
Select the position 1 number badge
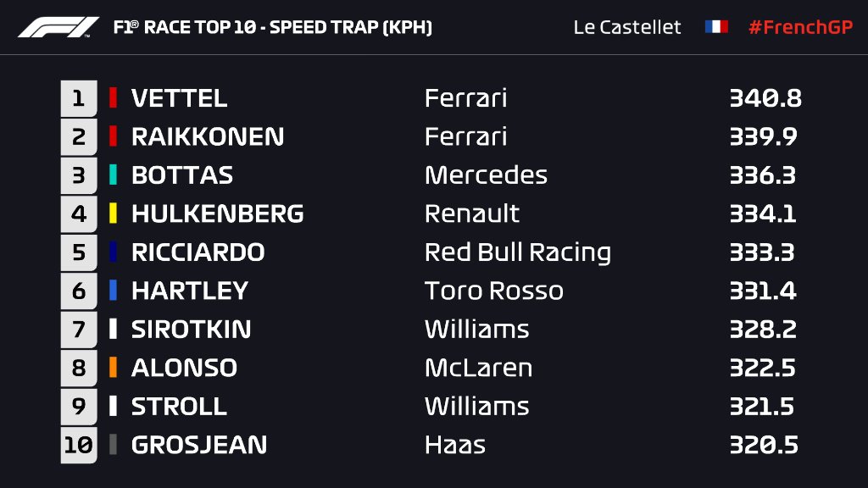79,98
